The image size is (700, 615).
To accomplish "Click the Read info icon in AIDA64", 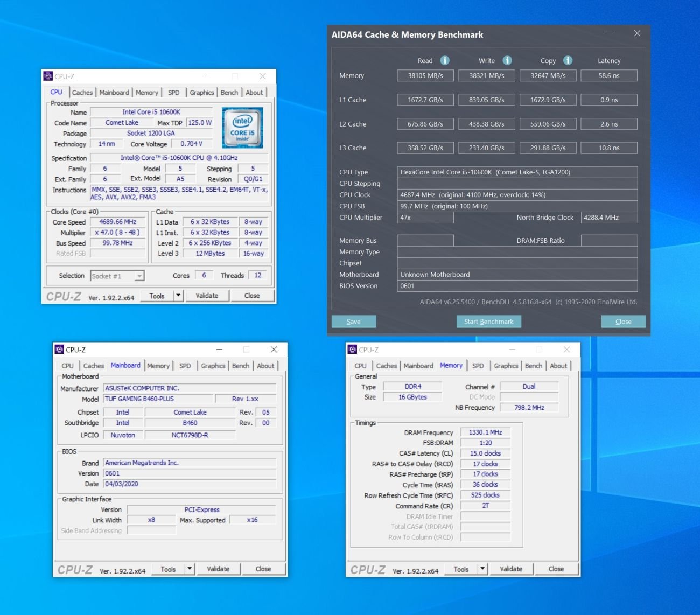I will (x=445, y=60).
